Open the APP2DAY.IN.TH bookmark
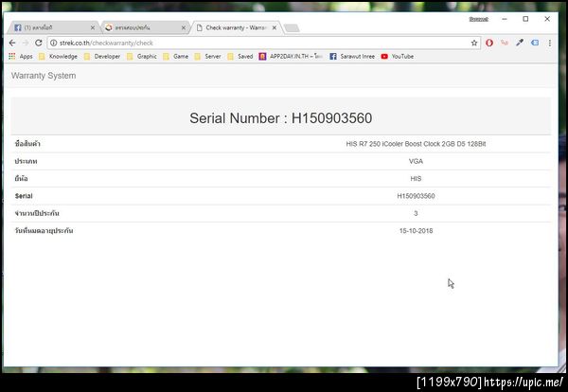This screenshot has height=392, width=568. coord(291,56)
